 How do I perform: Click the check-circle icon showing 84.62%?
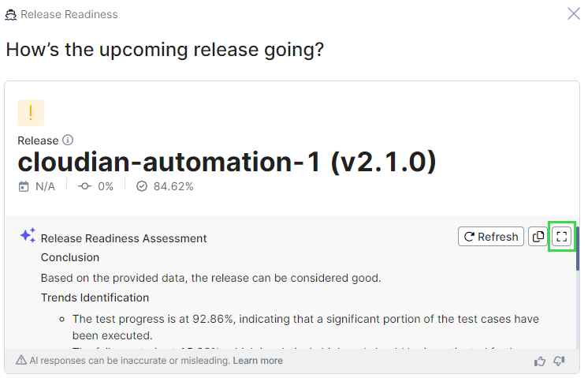pos(142,186)
